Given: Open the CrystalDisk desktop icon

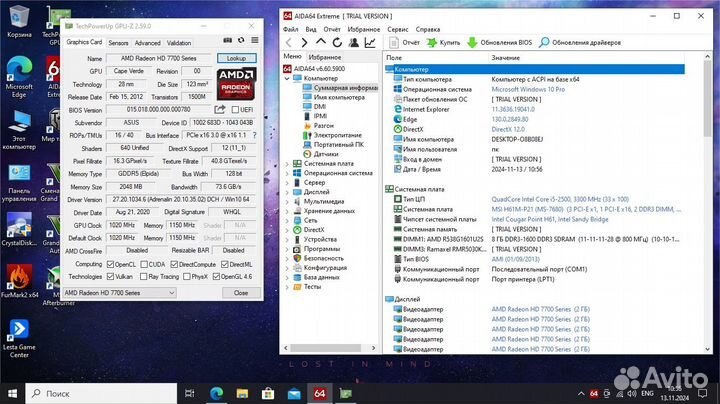Looking at the screenshot, I should (19, 230).
